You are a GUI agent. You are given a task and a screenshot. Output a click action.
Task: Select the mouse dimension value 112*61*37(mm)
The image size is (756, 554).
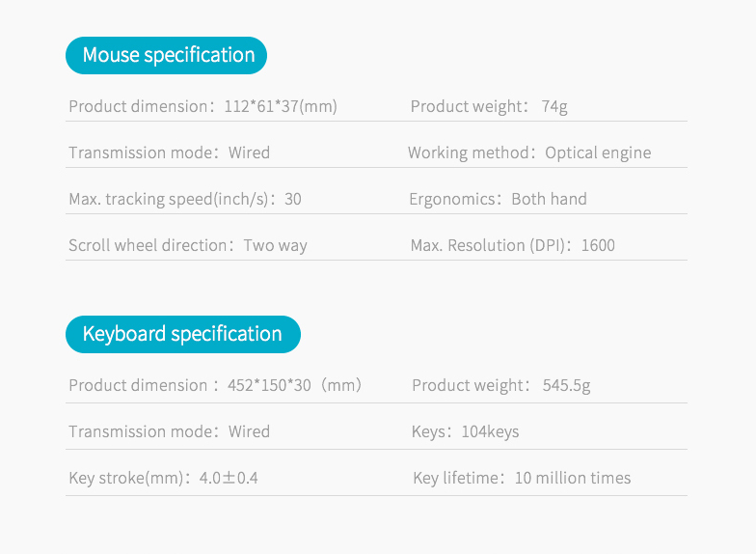[x=281, y=106]
